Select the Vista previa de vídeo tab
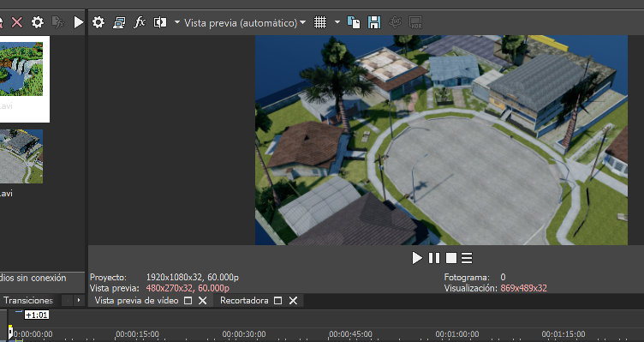 click(136, 301)
